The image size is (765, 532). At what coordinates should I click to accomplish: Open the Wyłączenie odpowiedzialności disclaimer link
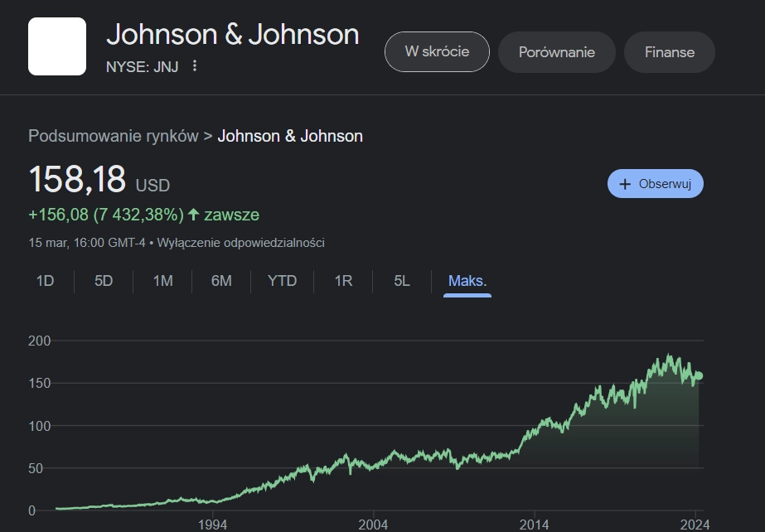(240, 242)
